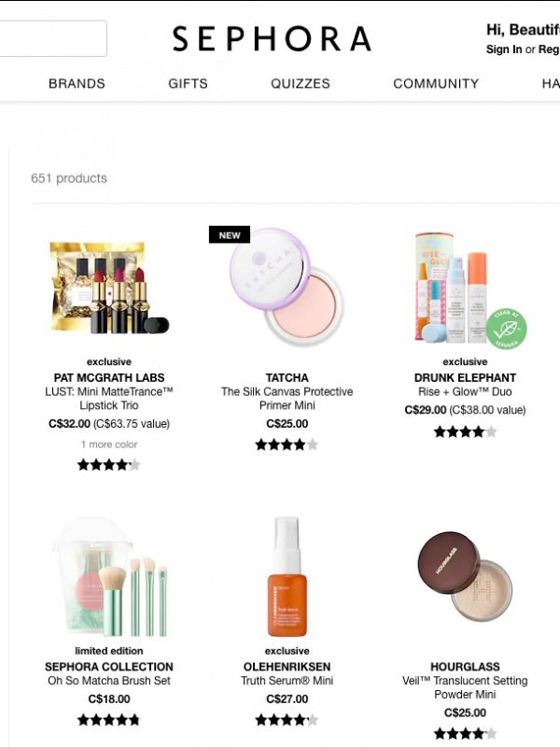Open the Tatcha Silk Canvas primer image
Image resolution: width=560 pixels, height=747 pixels.
tap(287, 288)
